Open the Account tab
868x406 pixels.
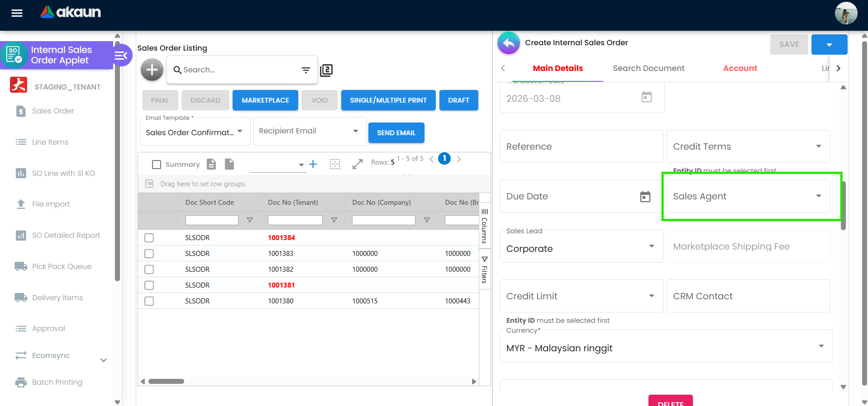tap(739, 68)
